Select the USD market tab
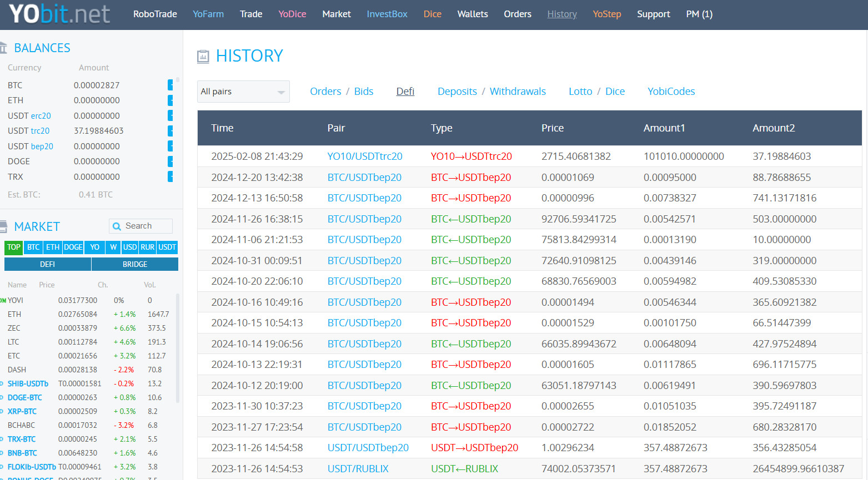The width and height of the screenshot is (868, 480). coord(130,247)
